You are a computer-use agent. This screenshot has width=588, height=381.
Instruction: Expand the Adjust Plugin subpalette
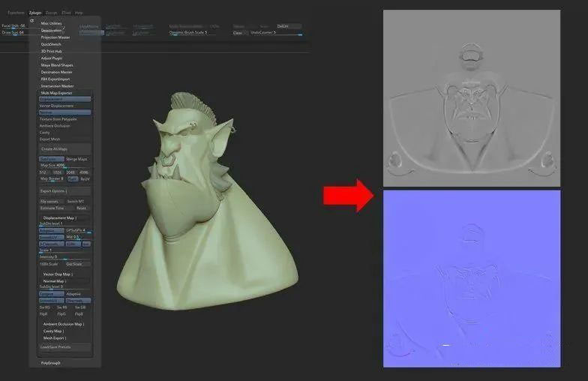click(52, 58)
